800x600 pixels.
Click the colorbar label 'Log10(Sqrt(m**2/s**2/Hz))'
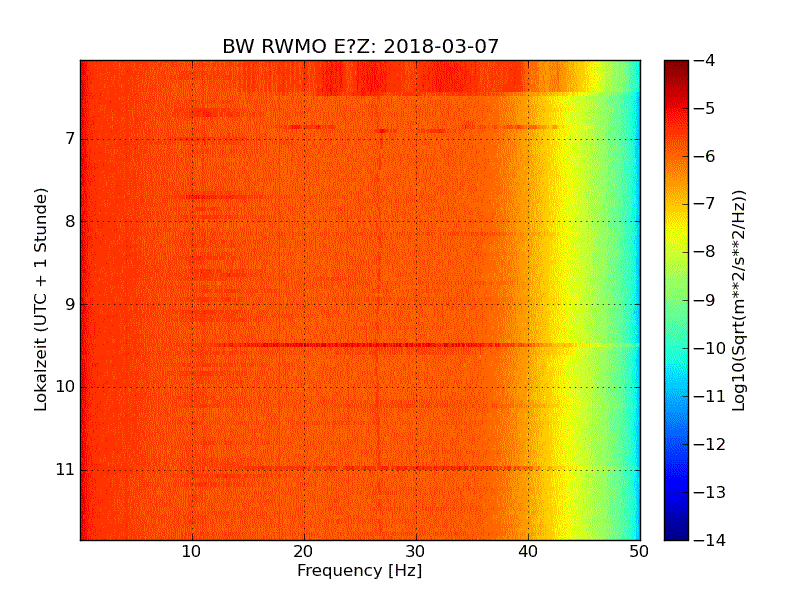point(738,301)
